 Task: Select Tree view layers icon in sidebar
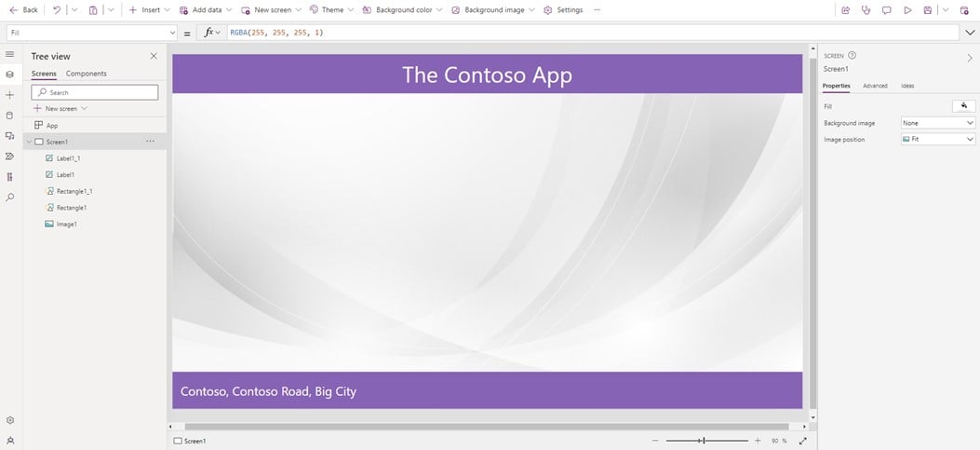tap(9, 75)
